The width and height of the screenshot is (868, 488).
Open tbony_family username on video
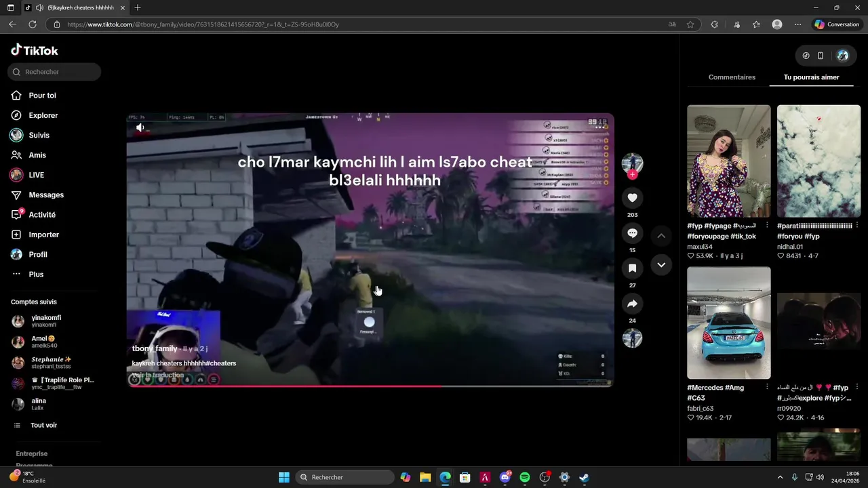(x=155, y=348)
